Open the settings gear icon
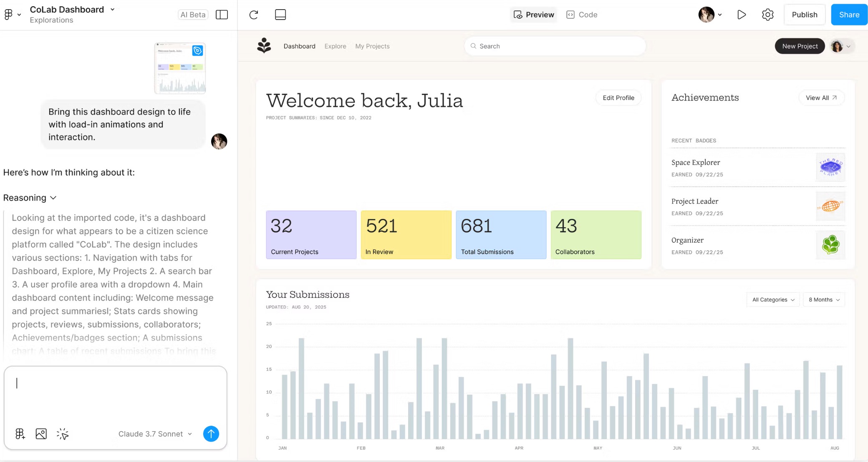Viewport: 868px width, 462px height. point(767,15)
